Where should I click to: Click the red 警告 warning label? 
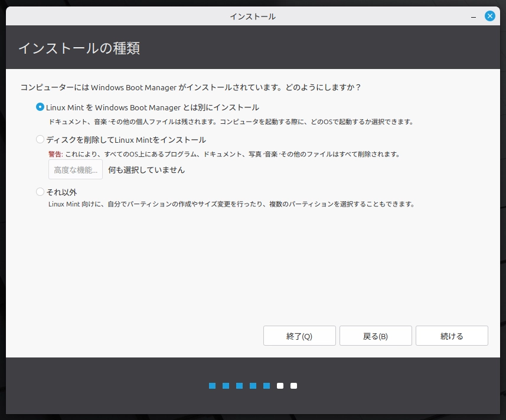coord(56,155)
